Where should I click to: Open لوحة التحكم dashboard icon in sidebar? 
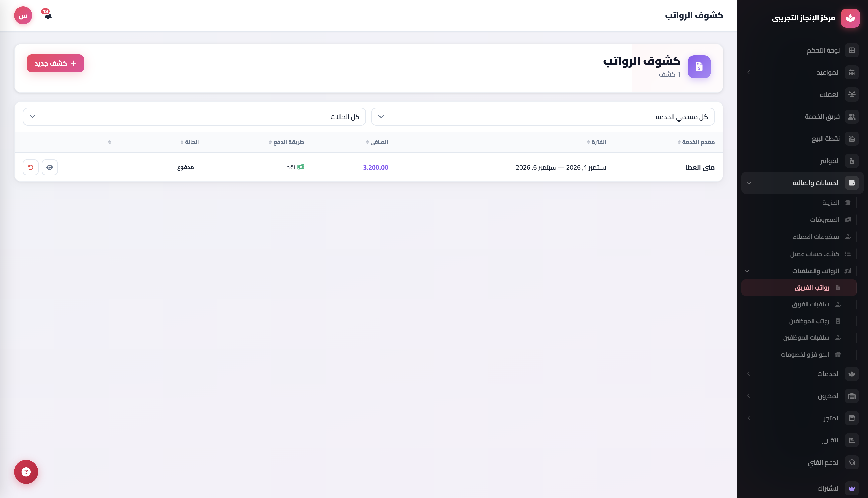point(852,50)
